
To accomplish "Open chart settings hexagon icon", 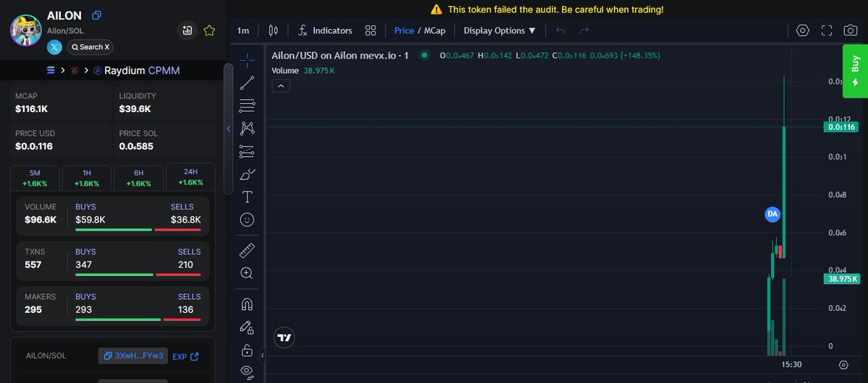I will point(802,30).
